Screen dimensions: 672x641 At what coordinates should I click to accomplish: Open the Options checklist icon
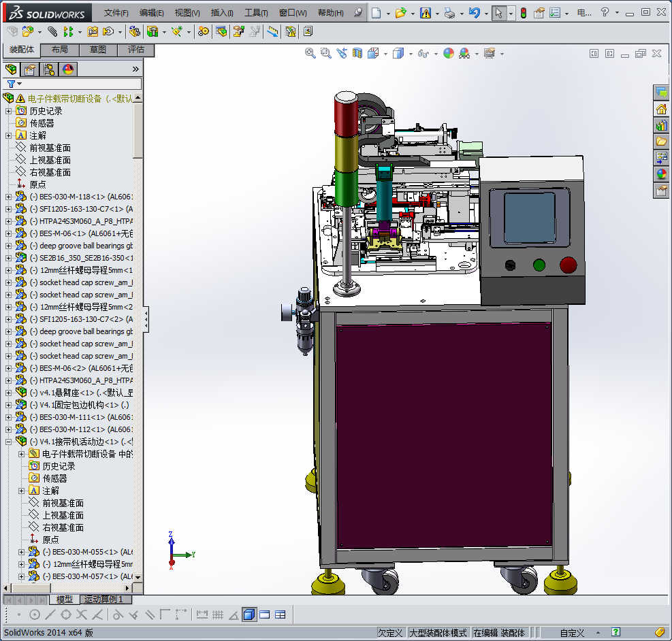pyautogui.click(x=555, y=13)
